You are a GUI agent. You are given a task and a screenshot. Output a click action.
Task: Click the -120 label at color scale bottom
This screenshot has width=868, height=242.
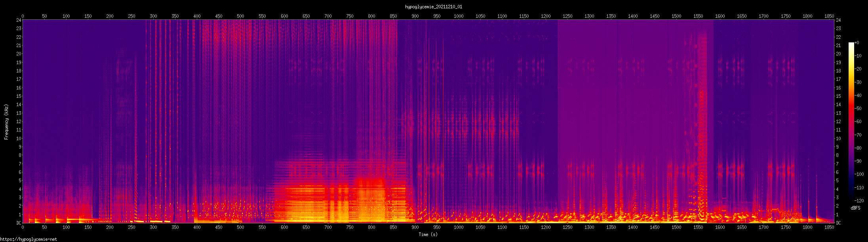(858, 201)
